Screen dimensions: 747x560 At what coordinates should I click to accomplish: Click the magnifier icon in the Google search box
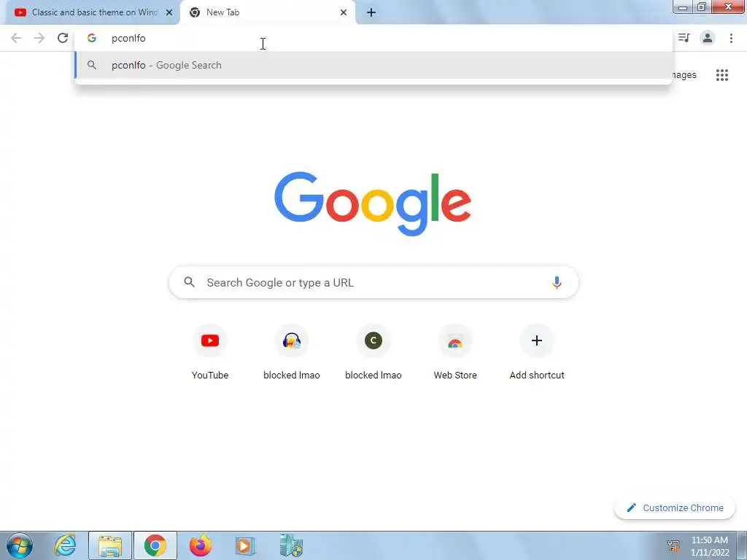(189, 282)
